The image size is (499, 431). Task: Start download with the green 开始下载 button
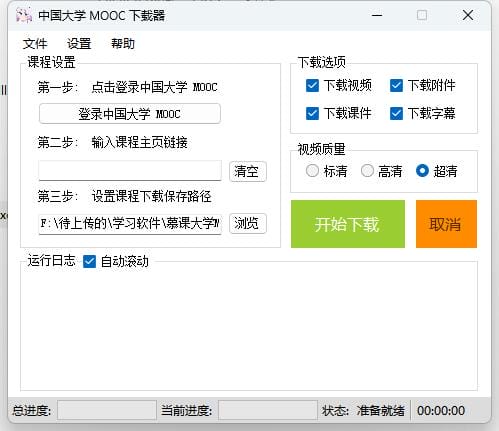pos(348,224)
